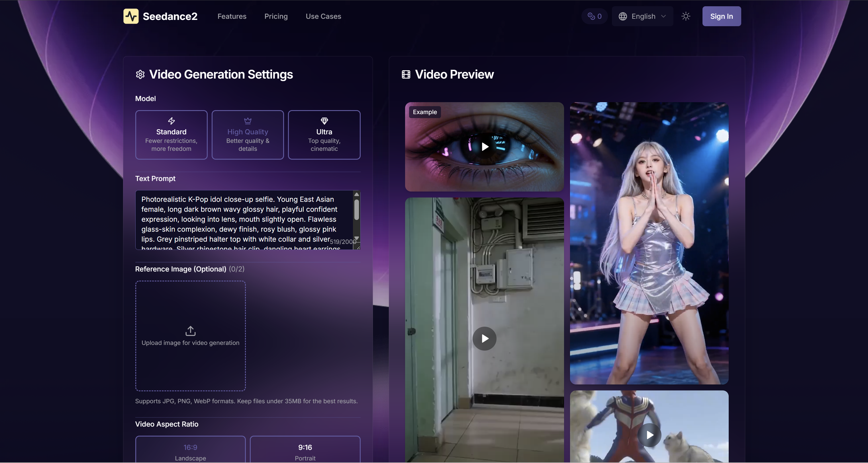Play the Ultraman and cat video
Image resolution: width=868 pixels, height=463 pixels.
pos(649,435)
